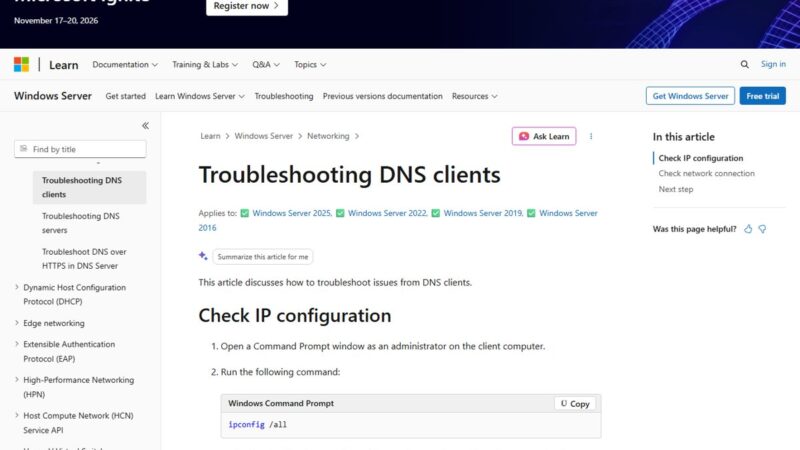Open the search magnifier icon

[x=744, y=64]
